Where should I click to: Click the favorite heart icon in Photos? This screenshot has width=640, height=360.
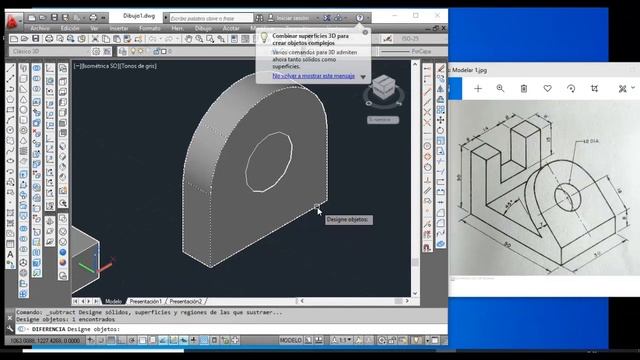click(547, 88)
